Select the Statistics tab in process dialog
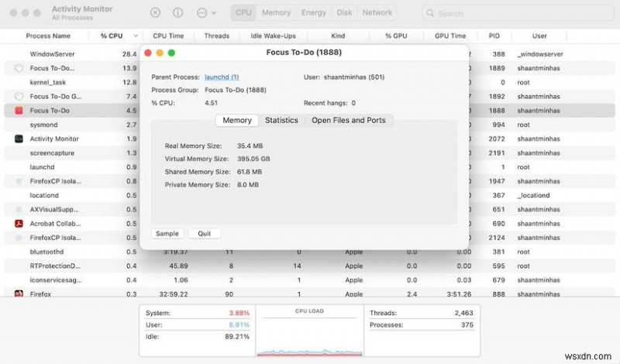 [x=281, y=120]
